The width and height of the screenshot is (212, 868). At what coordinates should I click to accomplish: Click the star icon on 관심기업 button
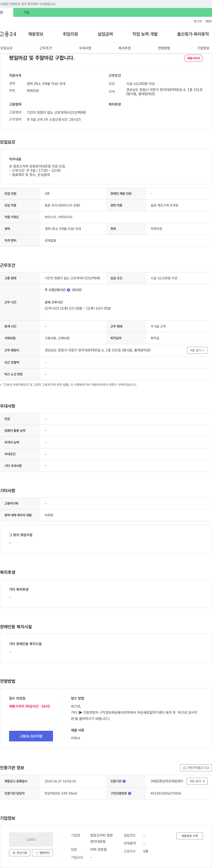click(x=14, y=853)
